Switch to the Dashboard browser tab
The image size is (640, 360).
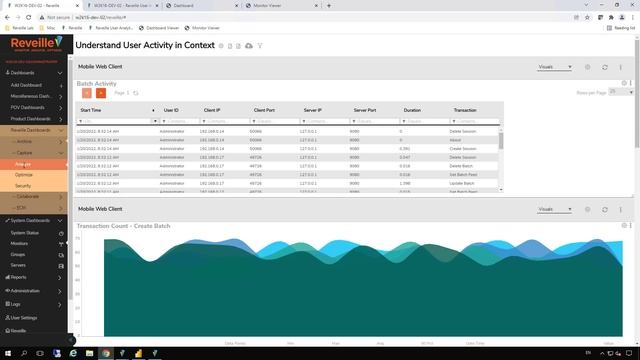[x=202, y=6]
